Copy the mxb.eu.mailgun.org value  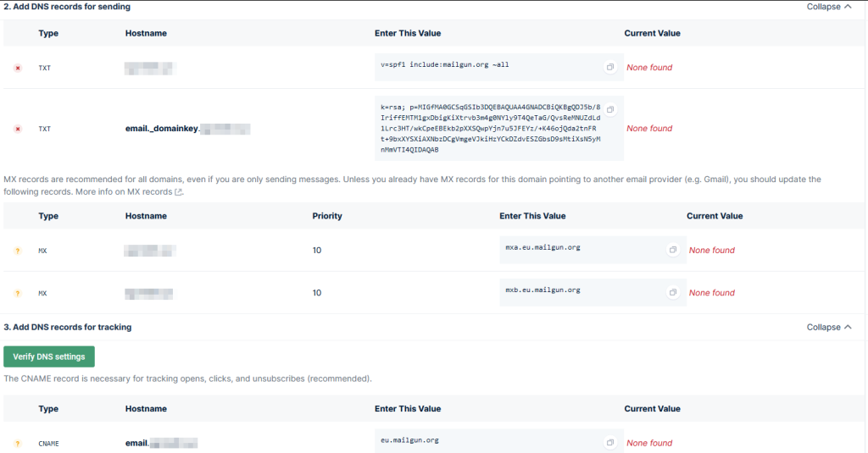pos(672,292)
